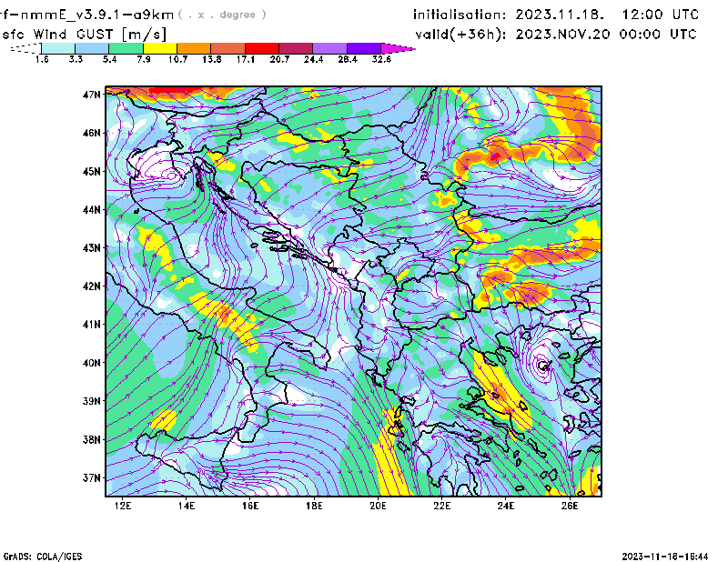The image size is (728, 562).
Task: Click legend value 28.4
Action: point(348,59)
